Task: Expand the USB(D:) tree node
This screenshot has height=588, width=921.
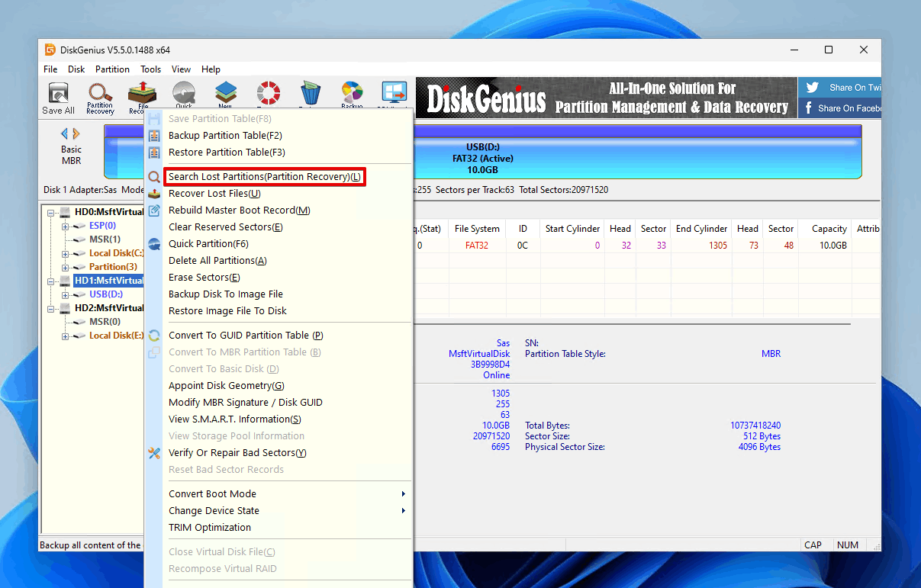Action: [65, 294]
